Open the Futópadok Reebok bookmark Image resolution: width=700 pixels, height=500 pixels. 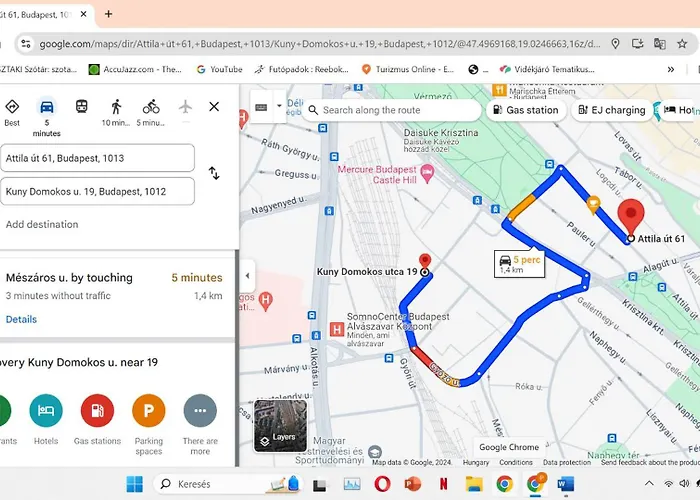(x=301, y=69)
